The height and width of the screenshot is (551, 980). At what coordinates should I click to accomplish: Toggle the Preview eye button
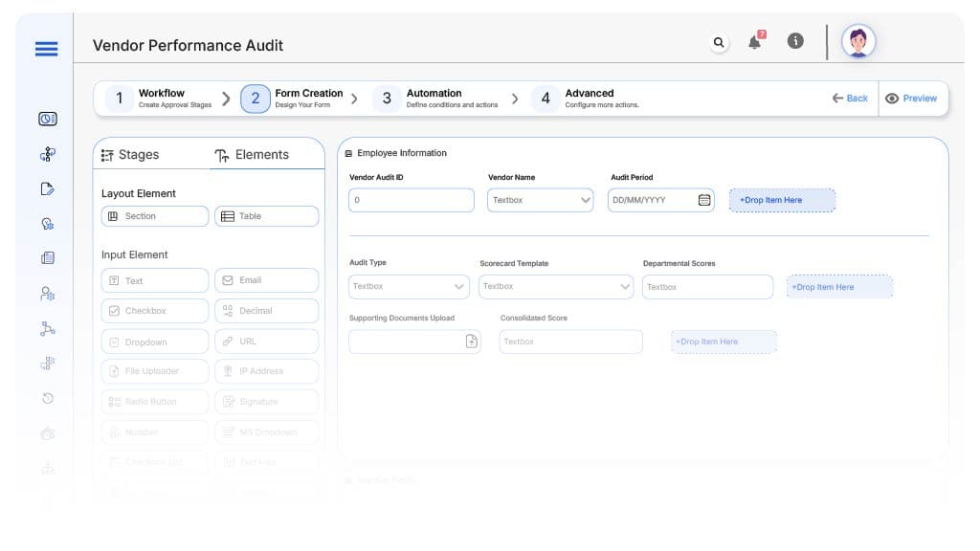point(911,99)
